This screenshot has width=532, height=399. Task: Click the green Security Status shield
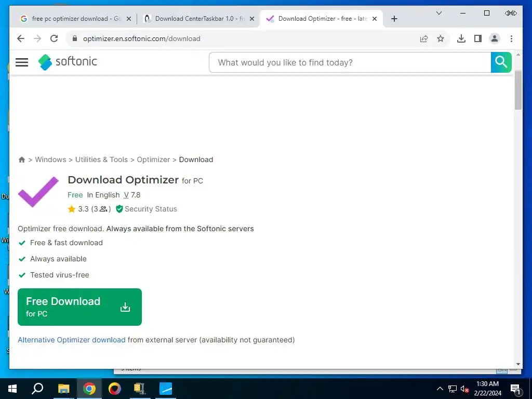pyautogui.click(x=119, y=209)
